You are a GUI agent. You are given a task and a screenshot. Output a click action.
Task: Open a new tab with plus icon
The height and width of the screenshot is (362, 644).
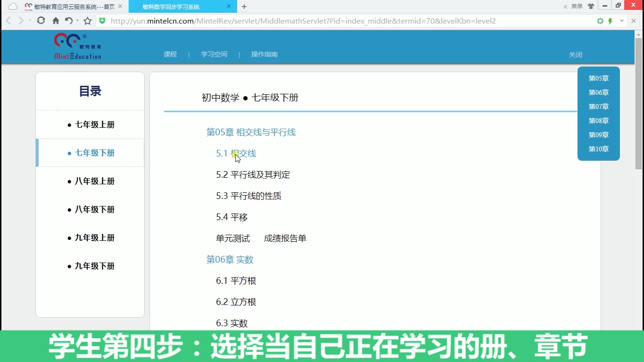point(244,7)
